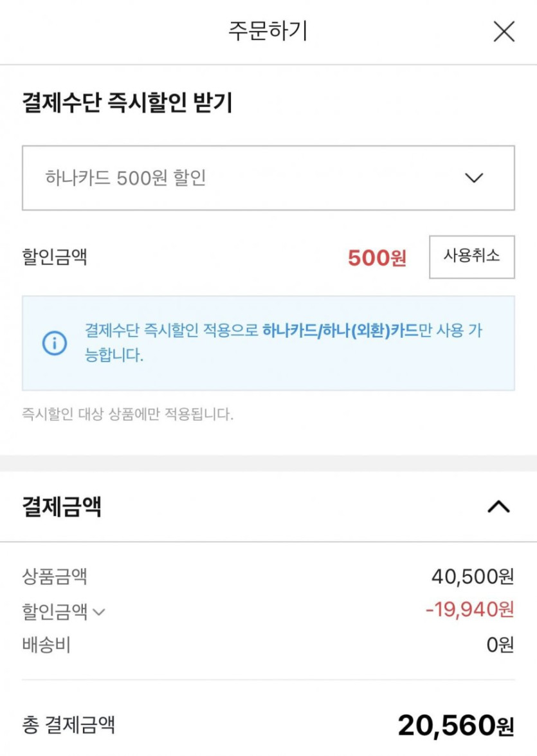Click the 결제수단 즉시할인 받기 heading
The height and width of the screenshot is (756, 537).
[127, 103]
